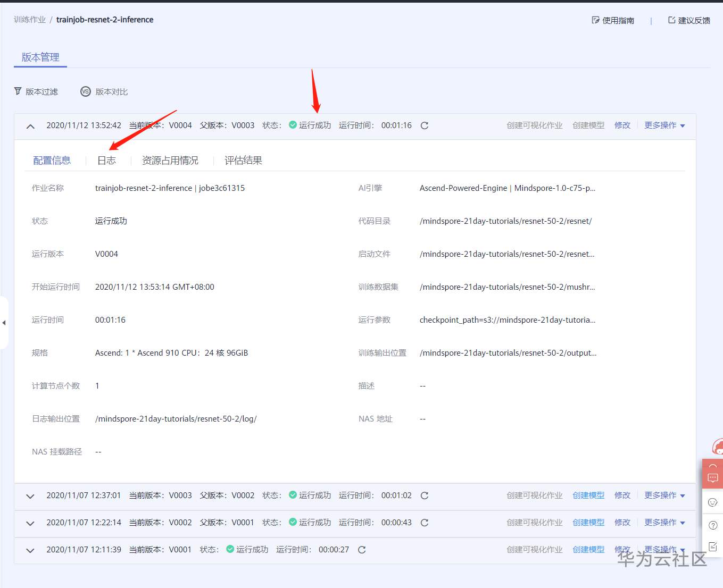Click the 运行参数 checkpoint_path value
Screen dimensions: 723x588
coord(508,320)
